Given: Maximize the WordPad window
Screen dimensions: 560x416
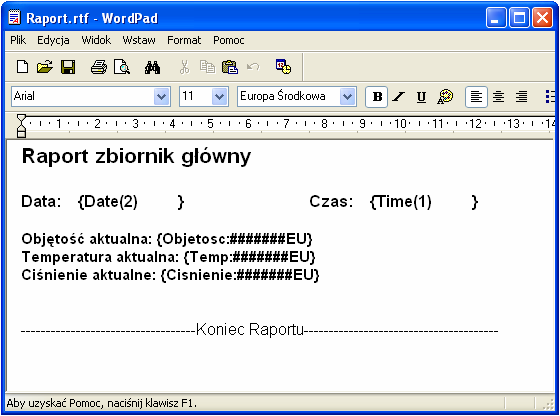Looking at the screenshot, I should coord(519,17).
